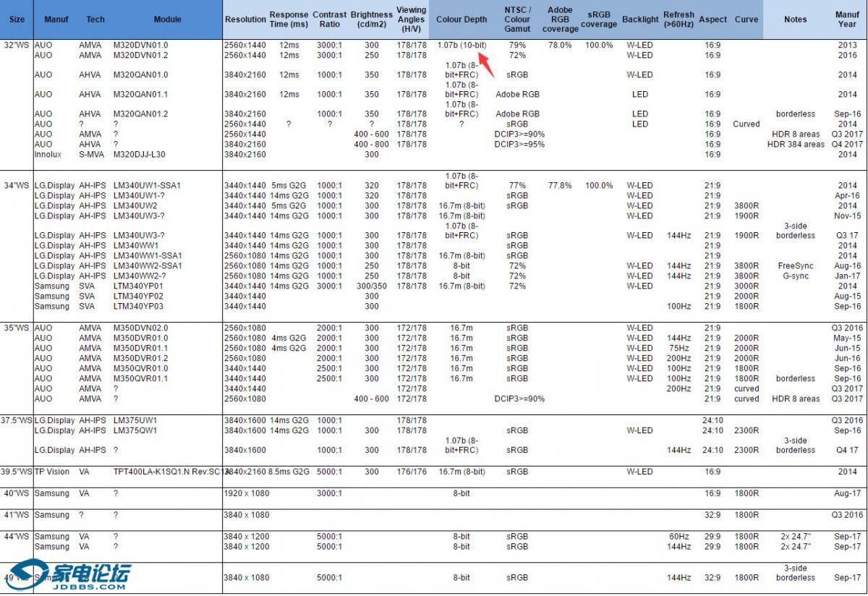Select the TPT400LA-K1SQ1.N module cell
Image resolution: width=868 pixels, height=596 pixels.
[x=166, y=472]
